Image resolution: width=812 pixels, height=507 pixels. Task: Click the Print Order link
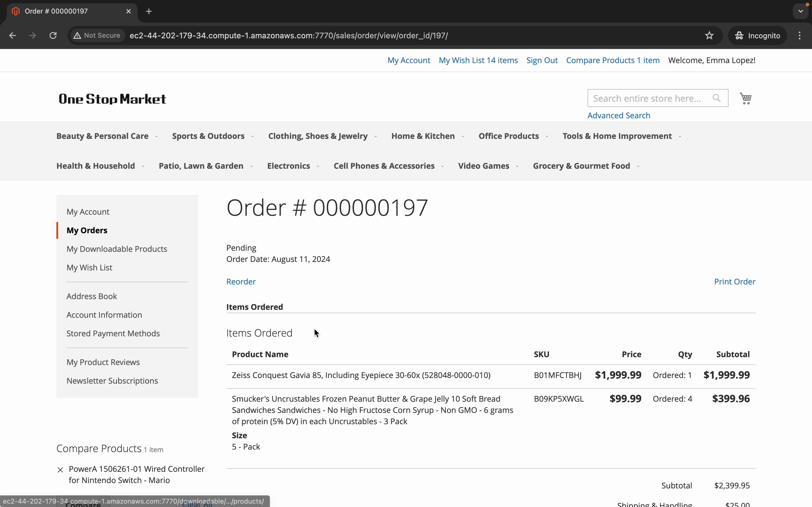click(734, 282)
